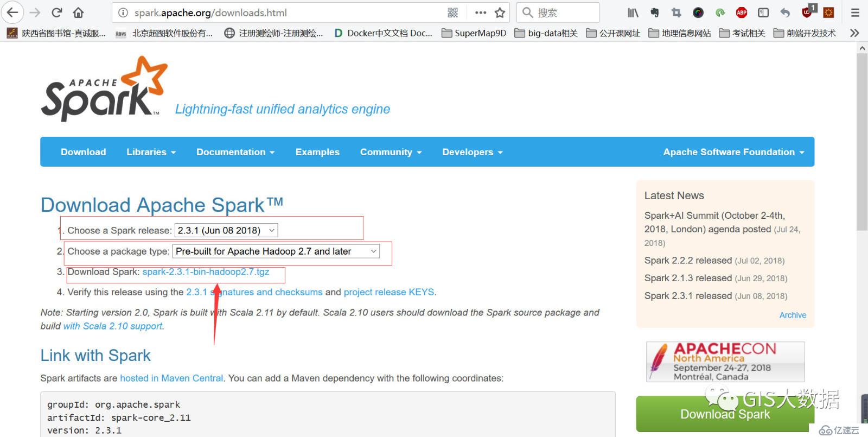This screenshot has height=437, width=868.
Task: Open the 2.3.1 signatures and checksums link
Action: tap(254, 292)
